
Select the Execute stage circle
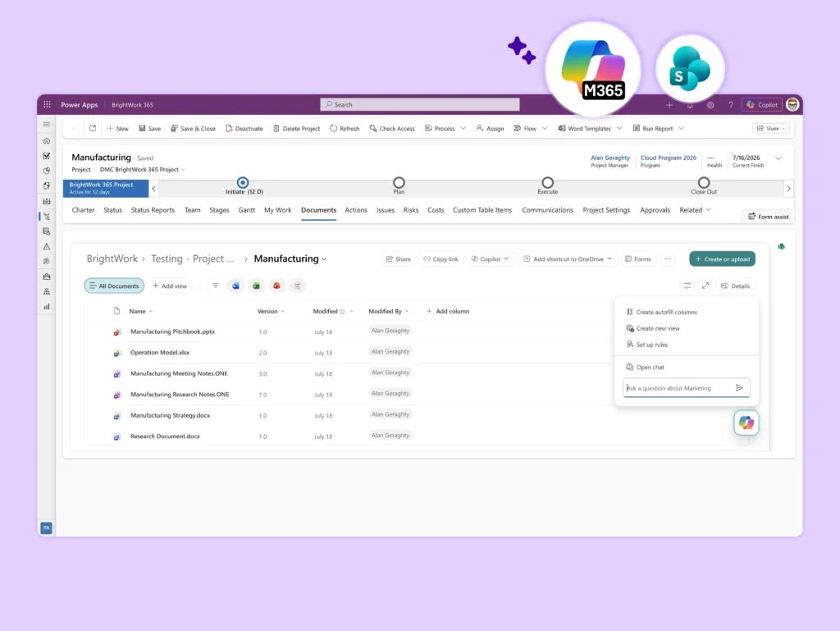coord(547,183)
